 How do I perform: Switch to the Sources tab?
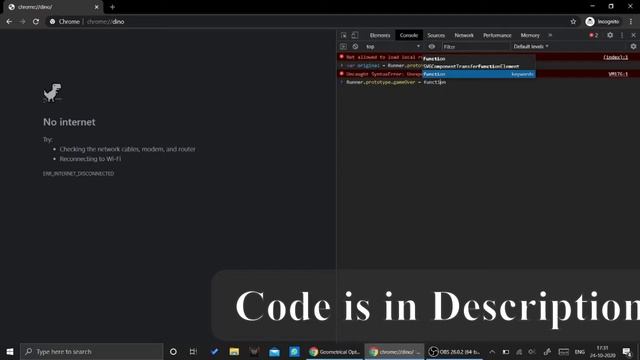click(x=436, y=36)
